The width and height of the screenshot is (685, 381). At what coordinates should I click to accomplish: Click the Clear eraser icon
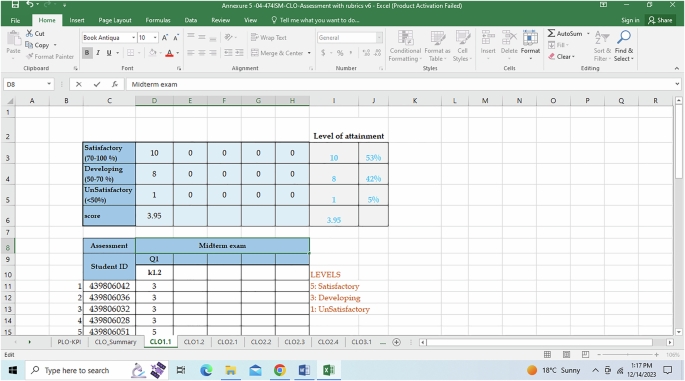click(552, 56)
